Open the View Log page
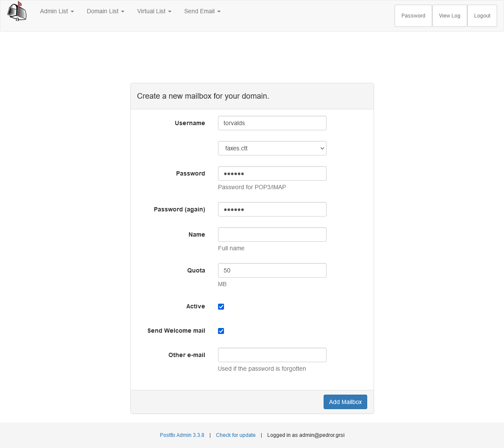Image resolution: width=504 pixels, height=448 pixels. [x=449, y=15]
